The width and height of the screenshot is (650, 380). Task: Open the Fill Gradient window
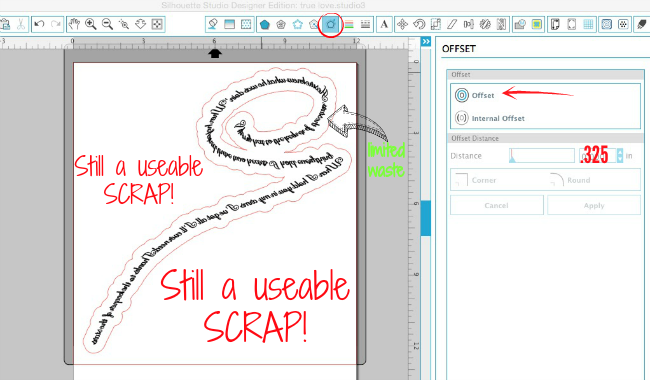229,24
